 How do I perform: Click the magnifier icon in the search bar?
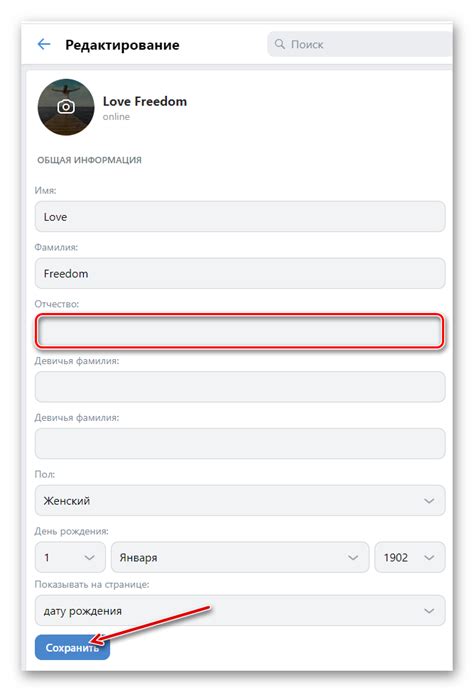[280, 44]
